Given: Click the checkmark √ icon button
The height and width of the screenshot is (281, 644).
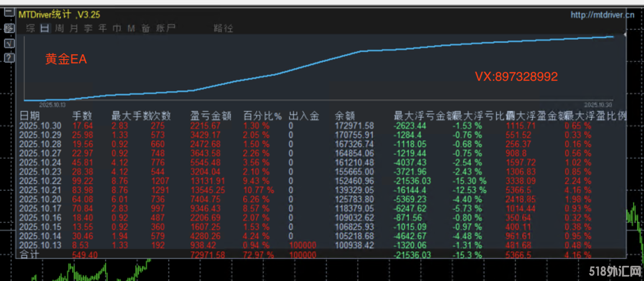Looking at the screenshot, I should tap(9, 43).
